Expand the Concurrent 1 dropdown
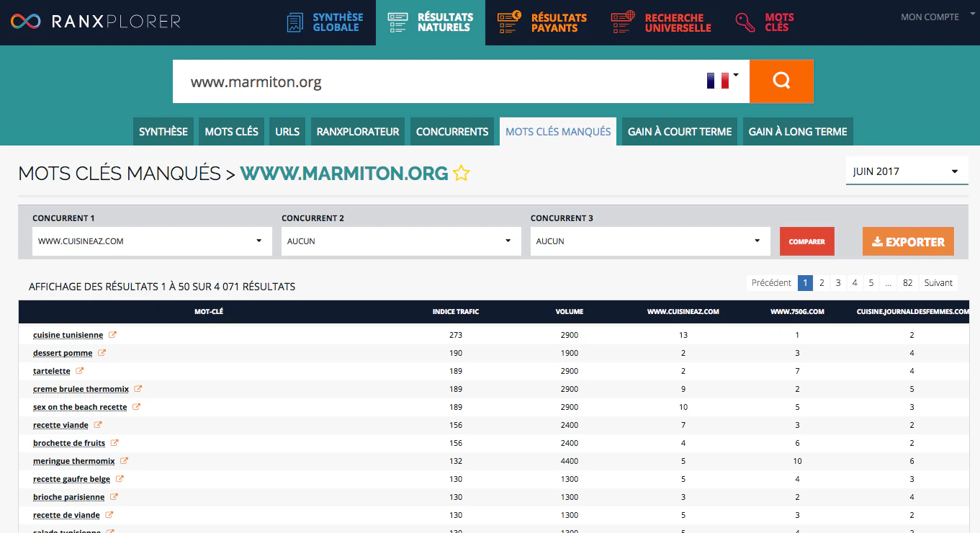Viewport: 980px width, 533px height. tap(152, 241)
